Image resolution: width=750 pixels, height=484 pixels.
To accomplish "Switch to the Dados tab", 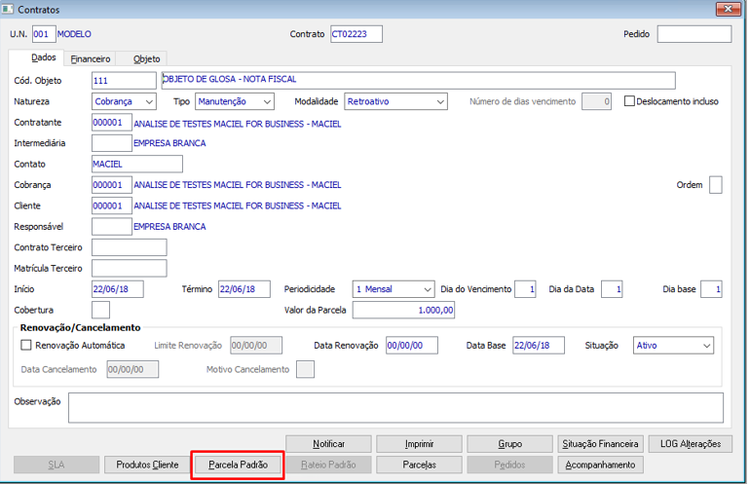I will coord(44,57).
